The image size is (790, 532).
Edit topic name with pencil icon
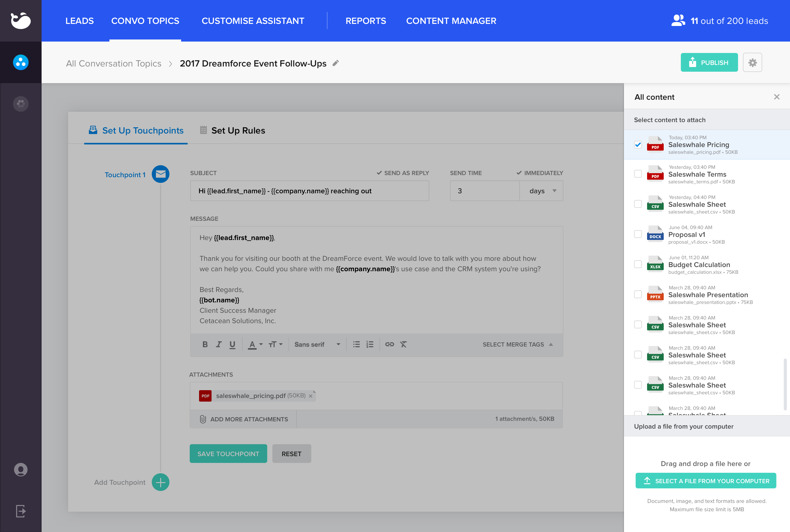point(335,63)
